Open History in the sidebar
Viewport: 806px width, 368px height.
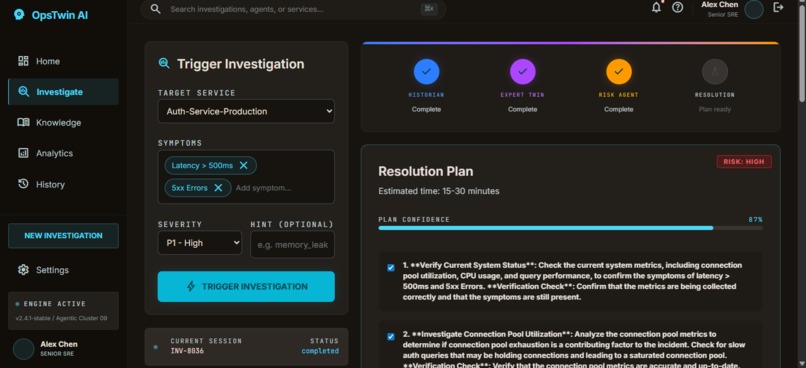(x=63, y=184)
